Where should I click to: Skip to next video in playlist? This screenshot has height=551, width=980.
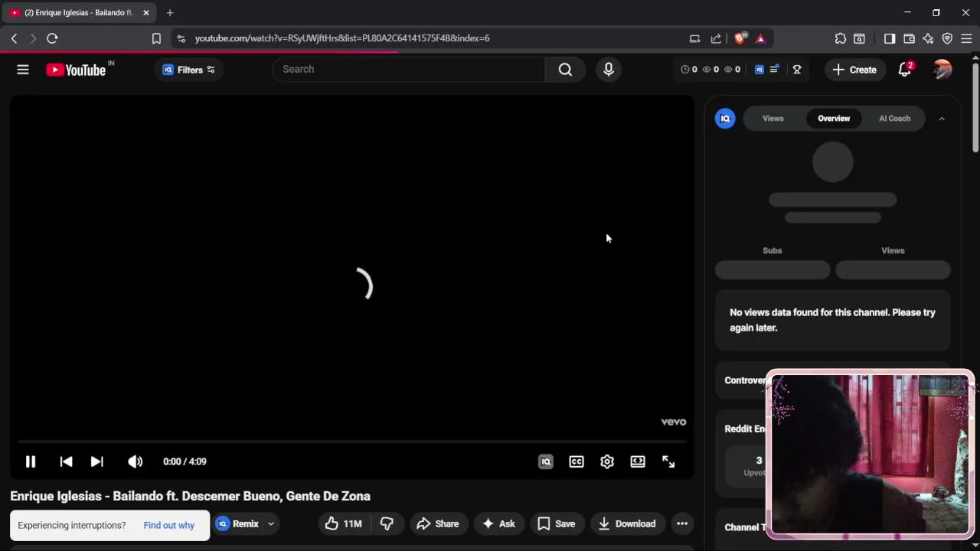coord(96,461)
